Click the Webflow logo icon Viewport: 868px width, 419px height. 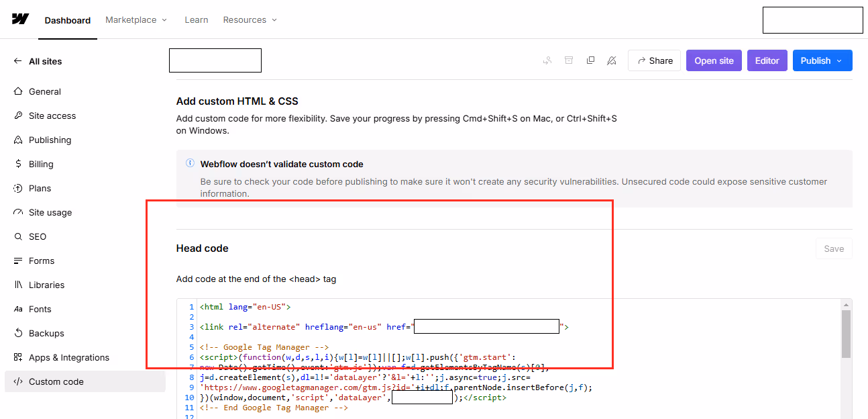pos(20,19)
